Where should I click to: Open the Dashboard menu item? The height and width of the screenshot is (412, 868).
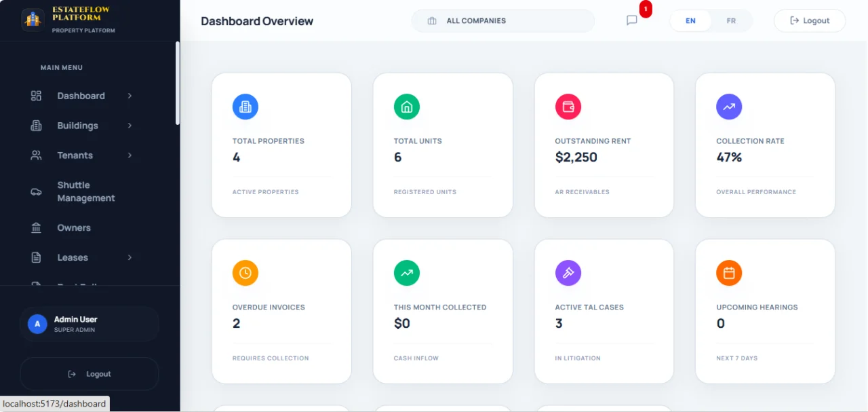[81, 96]
